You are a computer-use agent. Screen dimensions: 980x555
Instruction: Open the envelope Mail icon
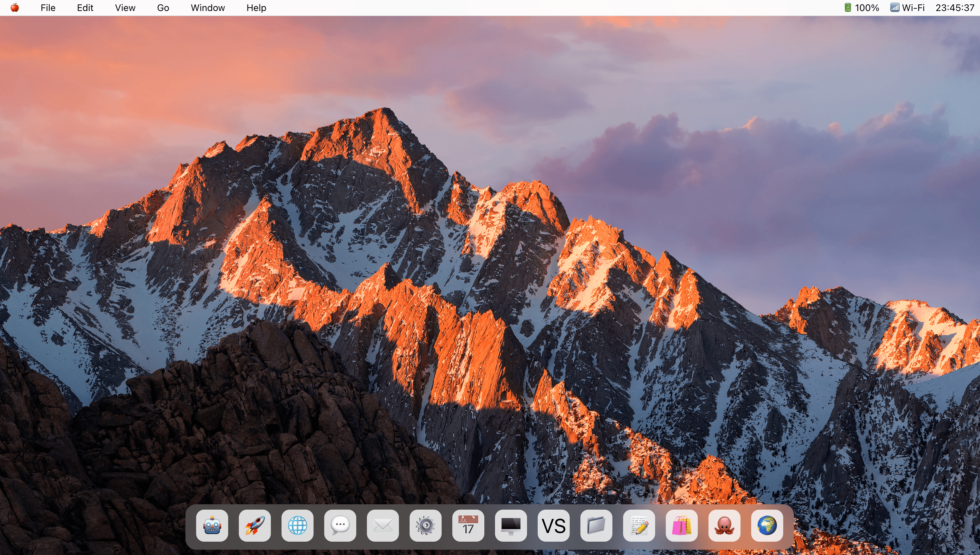[x=383, y=526]
